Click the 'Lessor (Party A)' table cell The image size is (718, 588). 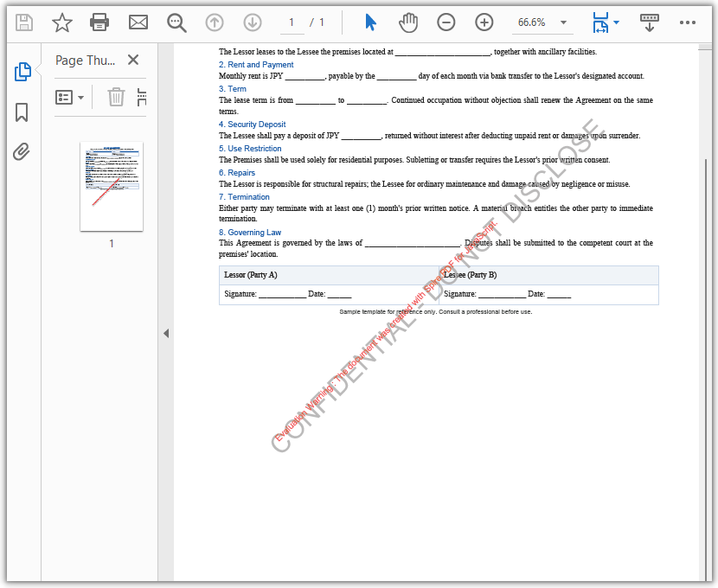[x=329, y=275]
